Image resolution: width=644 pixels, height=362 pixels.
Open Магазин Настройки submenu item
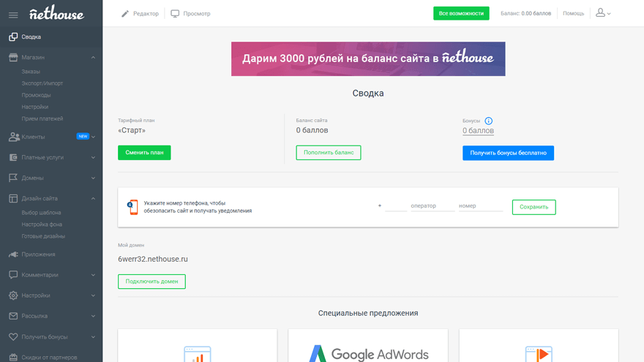pyautogui.click(x=35, y=107)
